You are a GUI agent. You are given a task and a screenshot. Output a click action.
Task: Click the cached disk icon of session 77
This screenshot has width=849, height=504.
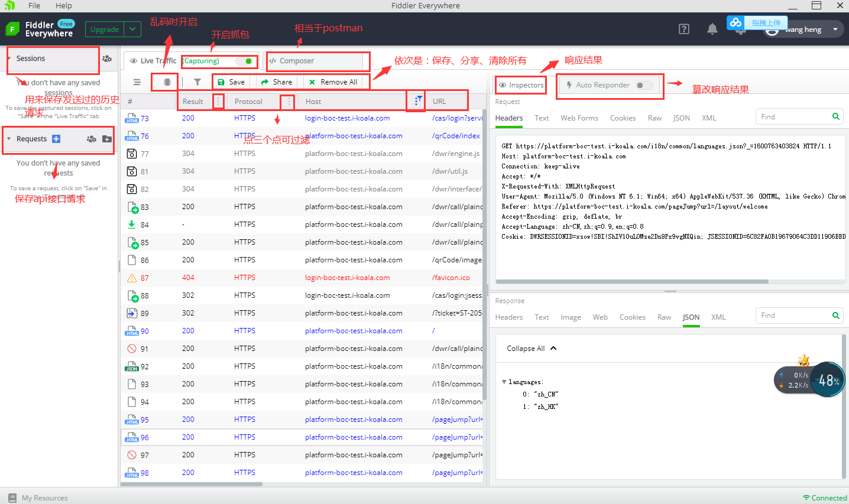coord(132,154)
